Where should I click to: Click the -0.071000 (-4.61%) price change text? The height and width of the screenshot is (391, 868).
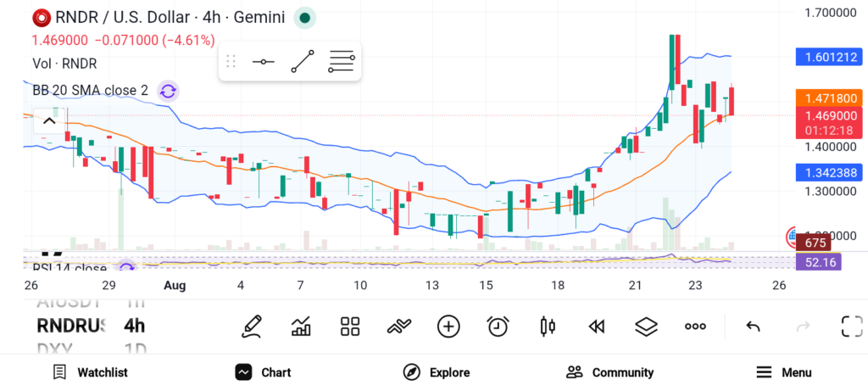click(154, 41)
